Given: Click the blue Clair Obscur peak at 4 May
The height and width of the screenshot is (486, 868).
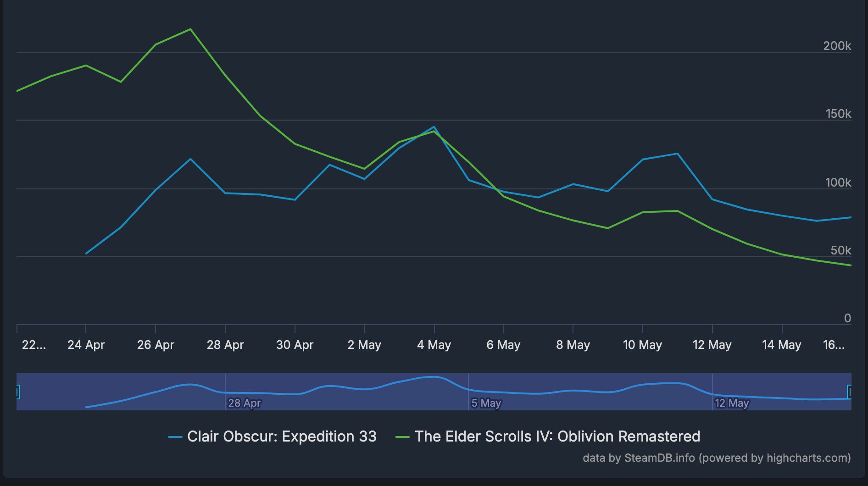Looking at the screenshot, I should point(434,127).
